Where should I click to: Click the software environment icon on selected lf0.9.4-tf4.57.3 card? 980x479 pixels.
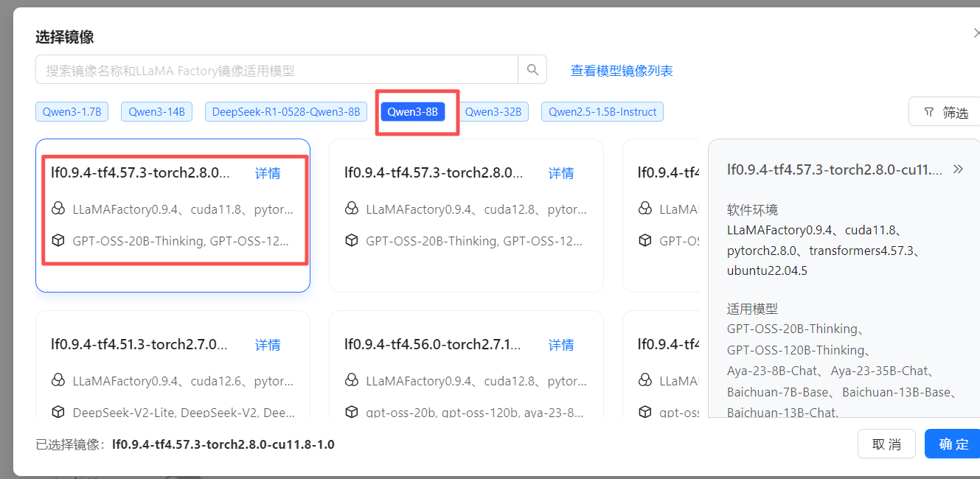coord(58,209)
